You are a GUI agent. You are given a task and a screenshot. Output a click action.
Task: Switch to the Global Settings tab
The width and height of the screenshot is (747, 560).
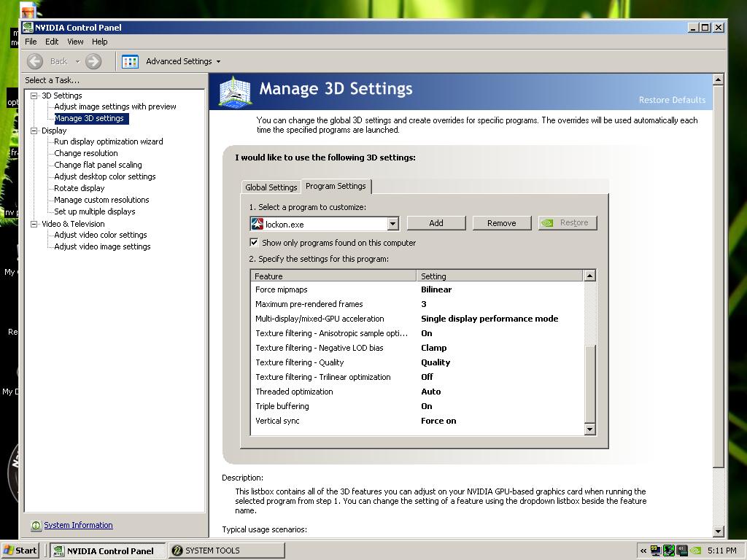271,187
